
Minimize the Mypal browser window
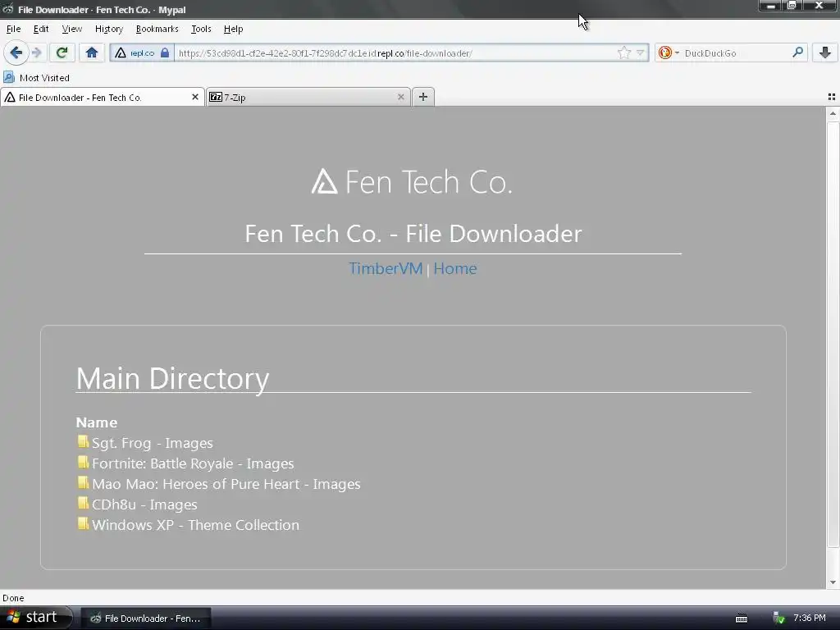point(771,6)
